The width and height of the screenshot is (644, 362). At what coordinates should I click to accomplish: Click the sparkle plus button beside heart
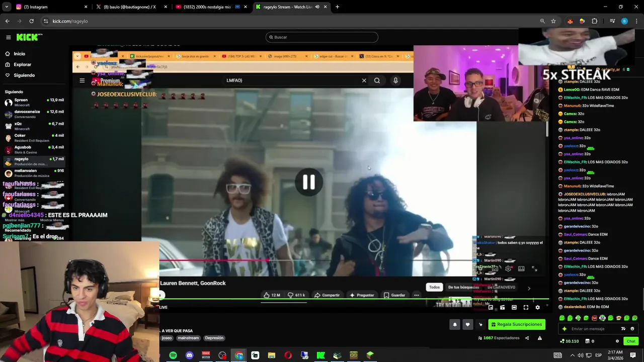coord(480,324)
